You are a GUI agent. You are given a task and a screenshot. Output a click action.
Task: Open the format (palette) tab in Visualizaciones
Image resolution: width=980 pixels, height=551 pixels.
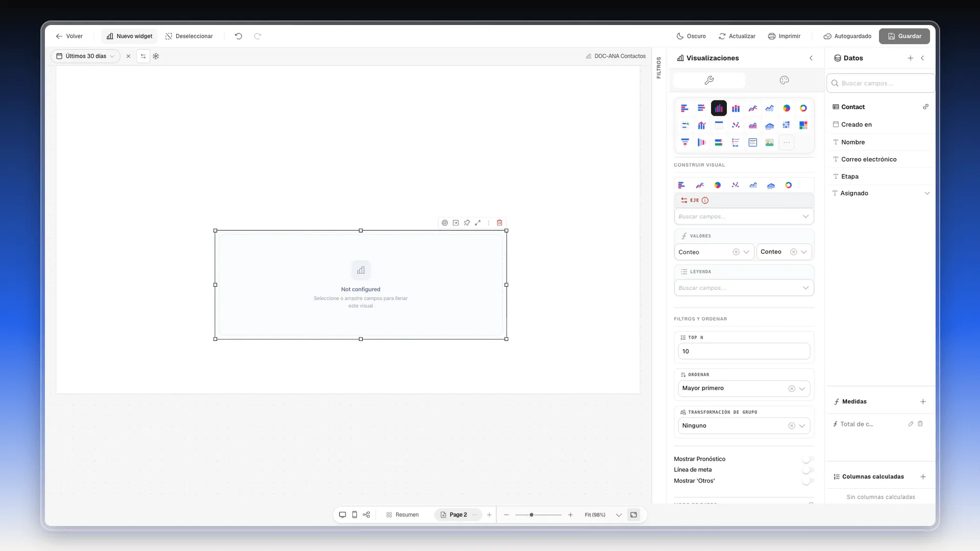pyautogui.click(x=784, y=80)
